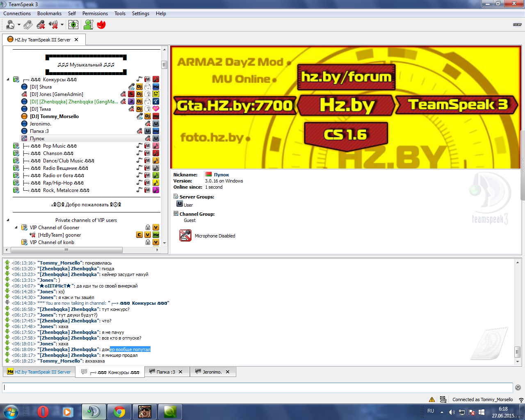Toggle Mute Speakers in the toolbar

tap(53, 25)
